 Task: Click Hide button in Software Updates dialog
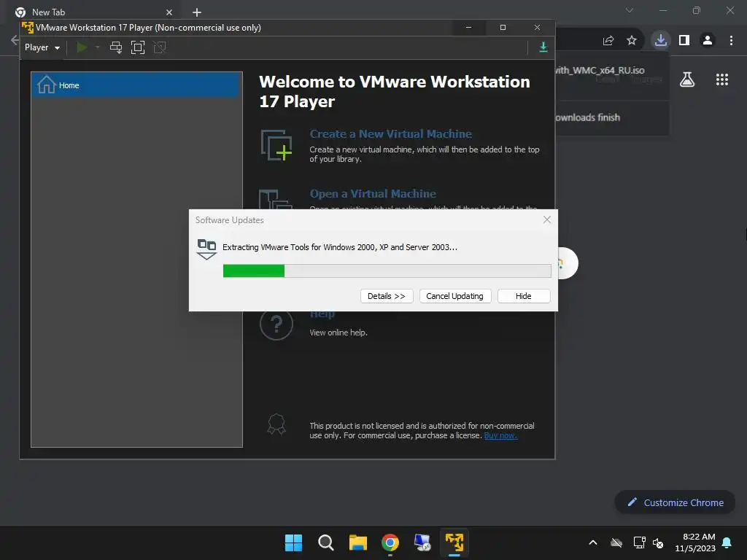point(524,296)
